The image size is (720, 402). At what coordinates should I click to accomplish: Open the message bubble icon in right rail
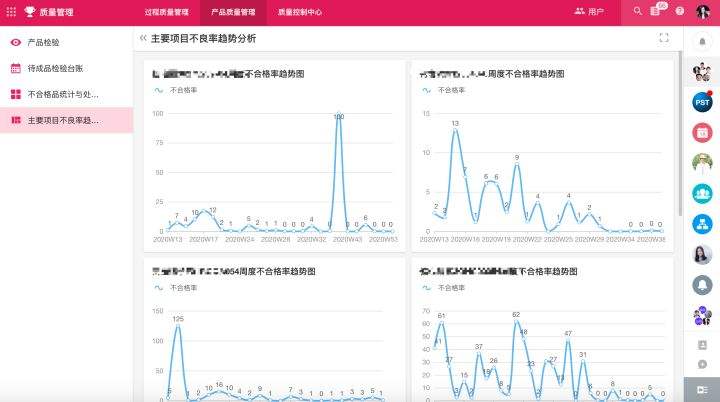coord(702,364)
